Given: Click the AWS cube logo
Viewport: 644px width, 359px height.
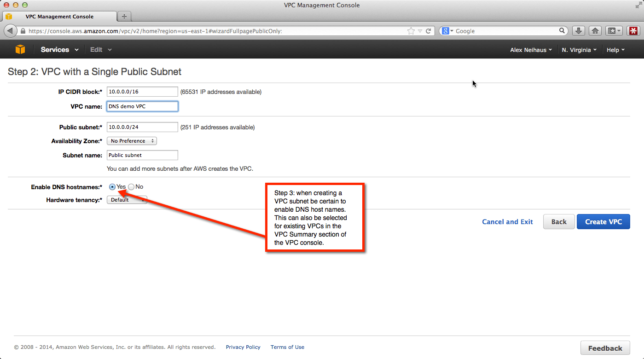Looking at the screenshot, I should point(20,49).
